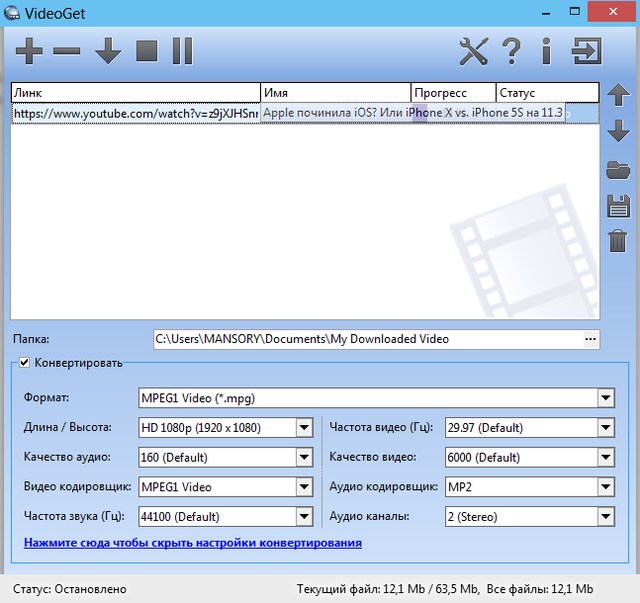Click the minus icon to remove video

pos(67,50)
